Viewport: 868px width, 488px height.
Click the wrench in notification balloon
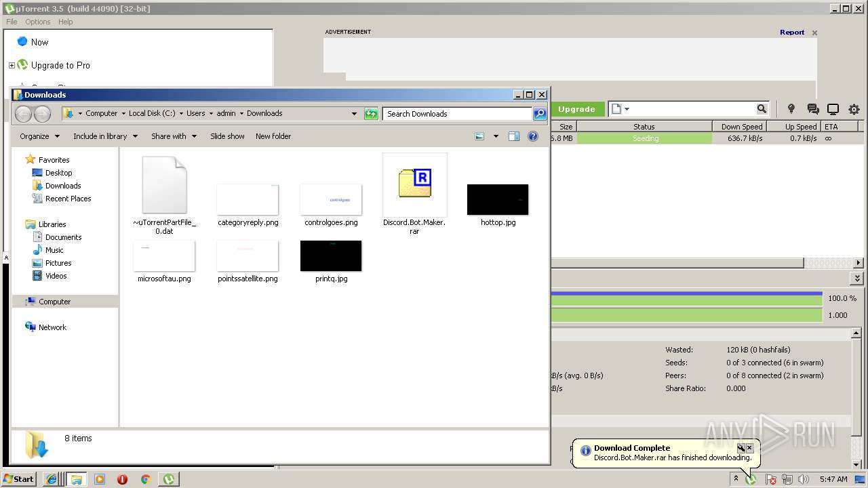741,448
